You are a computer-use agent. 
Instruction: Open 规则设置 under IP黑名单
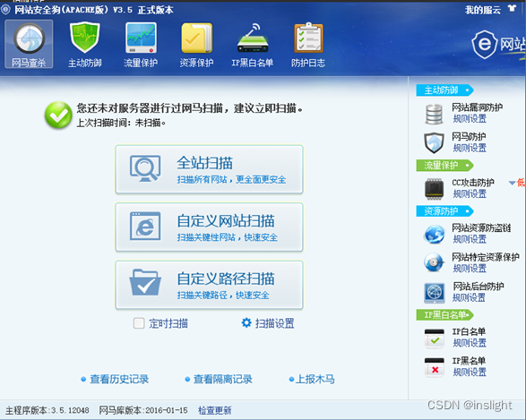coord(470,372)
